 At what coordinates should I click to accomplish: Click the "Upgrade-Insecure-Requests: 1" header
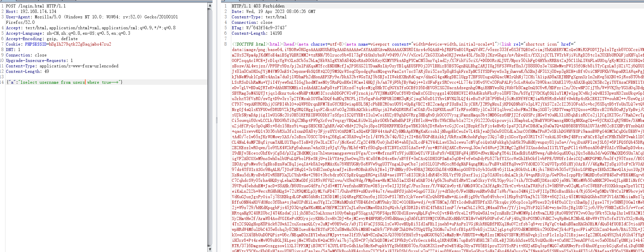pos(39,60)
